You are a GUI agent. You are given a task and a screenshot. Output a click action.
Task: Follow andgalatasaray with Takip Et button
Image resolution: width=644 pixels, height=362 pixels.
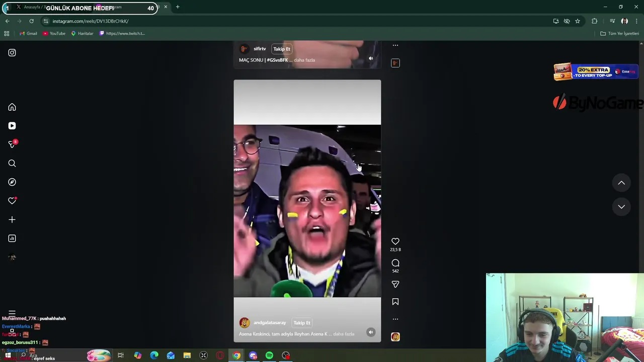tap(302, 323)
